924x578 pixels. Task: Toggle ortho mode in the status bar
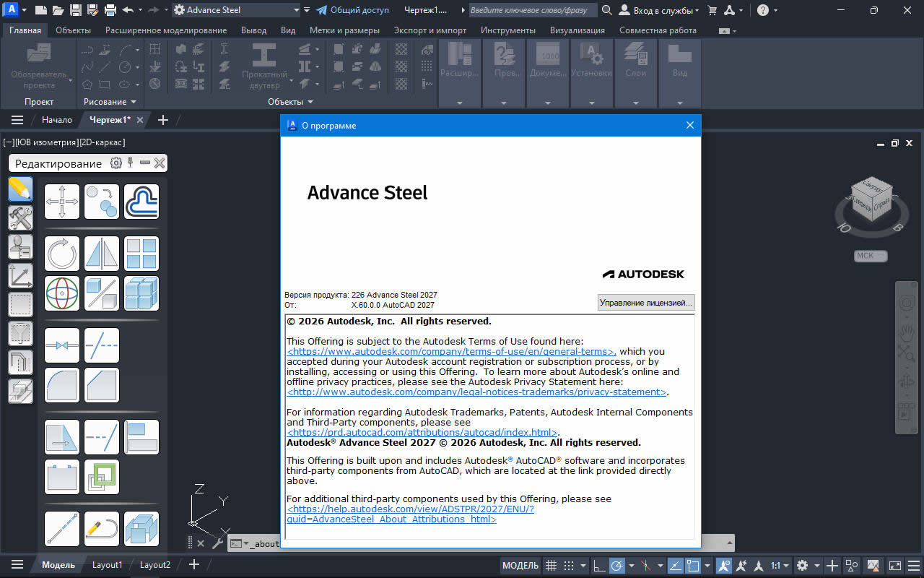click(598, 565)
